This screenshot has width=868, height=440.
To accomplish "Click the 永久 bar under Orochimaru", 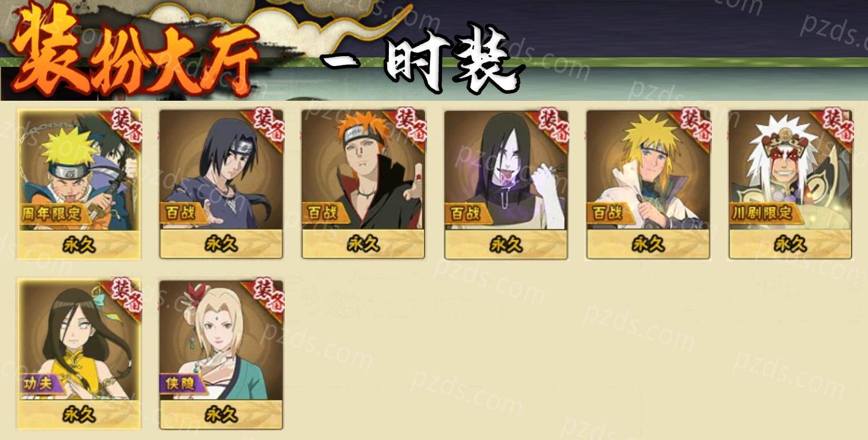I will (506, 244).
